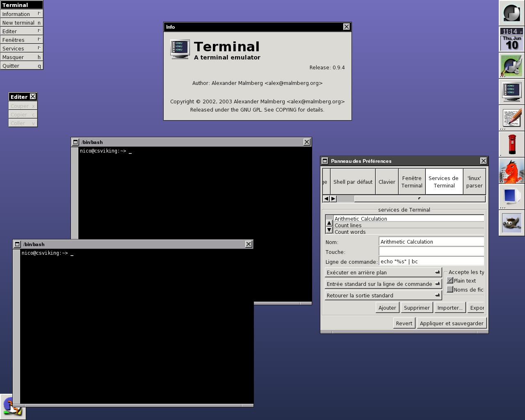
Task: Open the red mailbox dock icon
Action: point(511,144)
